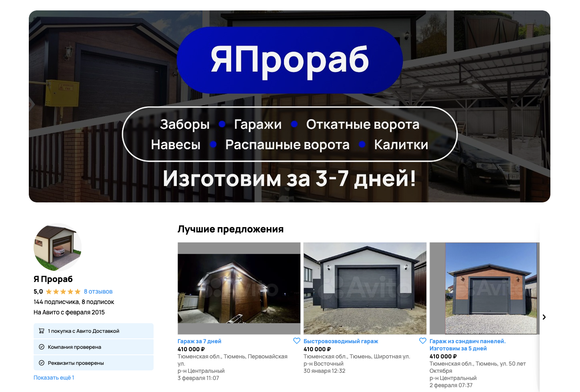580x392 pixels.
Task: Open the '8 отзывов' reviews link
Action: coord(98,292)
